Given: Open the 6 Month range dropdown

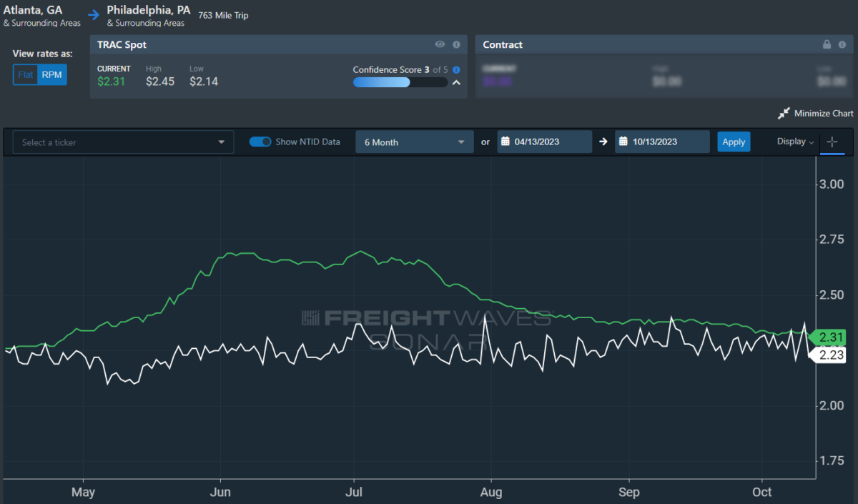Looking at the screenshot, I should [414, 142].
